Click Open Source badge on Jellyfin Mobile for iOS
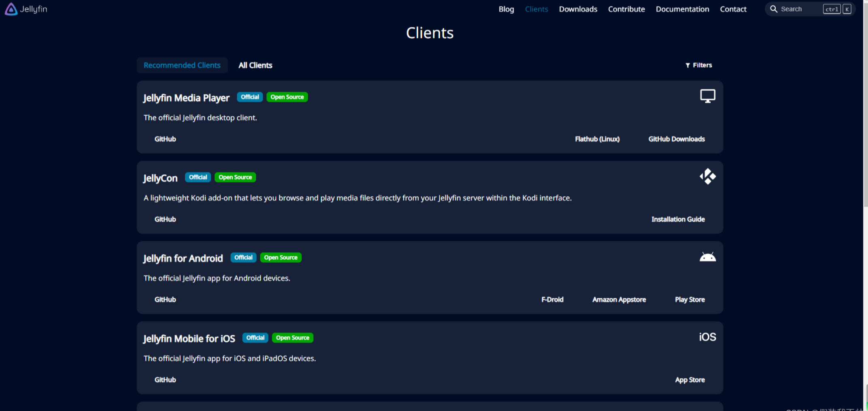 (x=293, y=338)
